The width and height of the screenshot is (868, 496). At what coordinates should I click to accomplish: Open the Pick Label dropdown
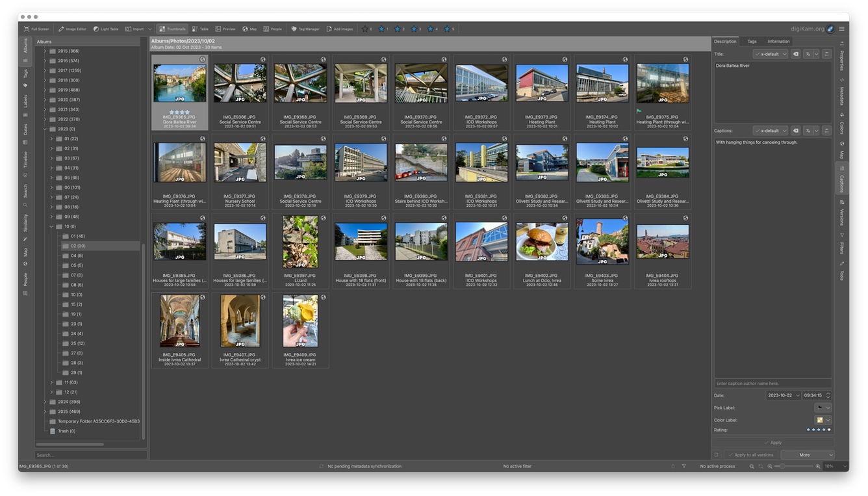coord(823,408)
